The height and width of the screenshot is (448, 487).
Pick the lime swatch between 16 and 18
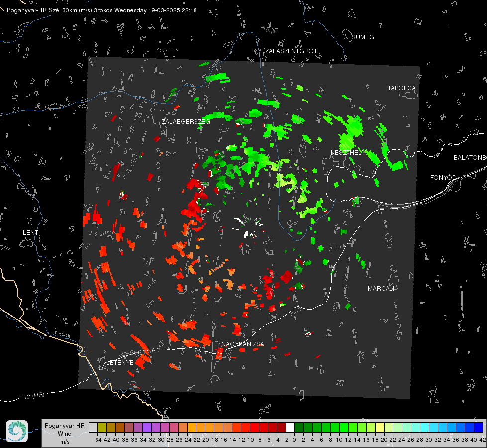371,427
